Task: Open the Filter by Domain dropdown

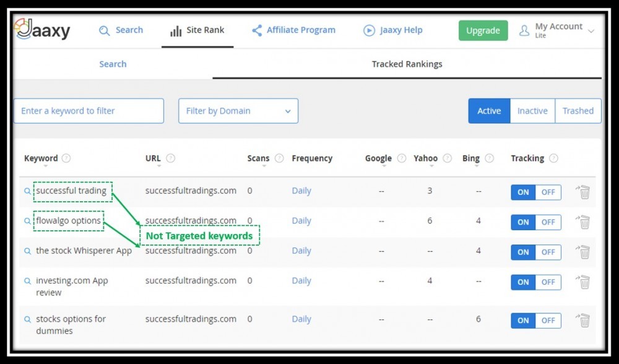Action: coord(238,111)
